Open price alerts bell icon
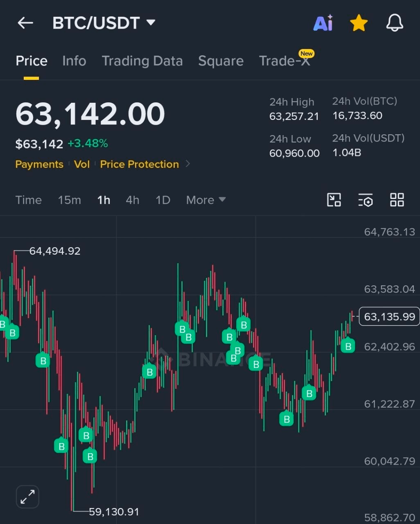The width and height of the screenshot is (420, 524). [x=395, y=23]
